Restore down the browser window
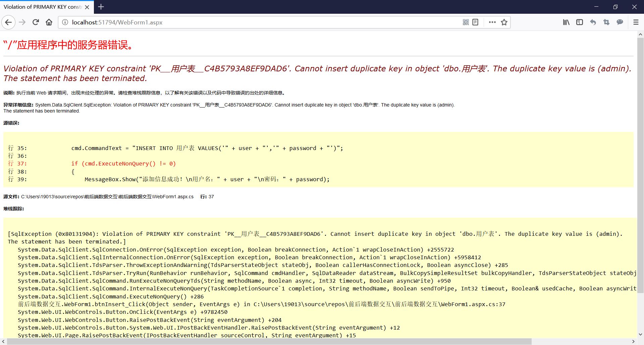Image resolution: width=644 pixels, height=345 pixels. tap(615, 7)
